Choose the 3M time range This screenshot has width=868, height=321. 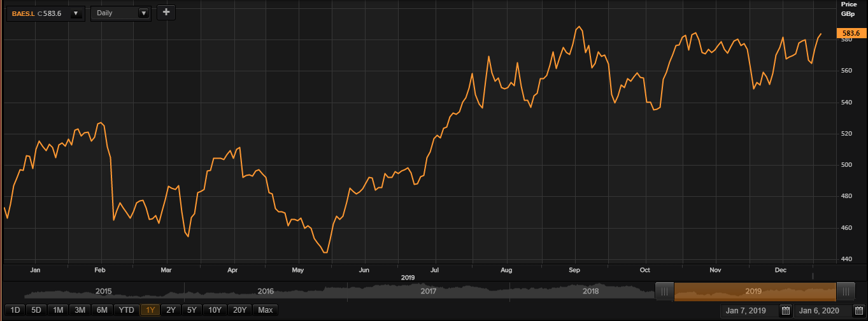[x=80, y=310]
